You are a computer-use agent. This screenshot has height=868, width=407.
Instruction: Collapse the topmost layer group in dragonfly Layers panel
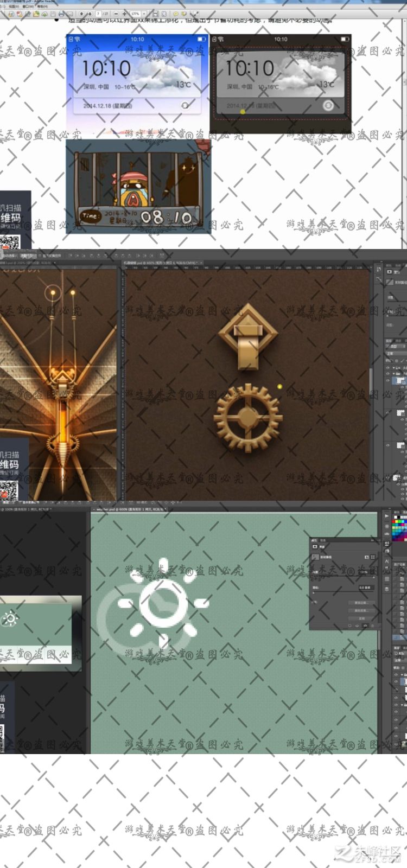[x=393, y=368]
